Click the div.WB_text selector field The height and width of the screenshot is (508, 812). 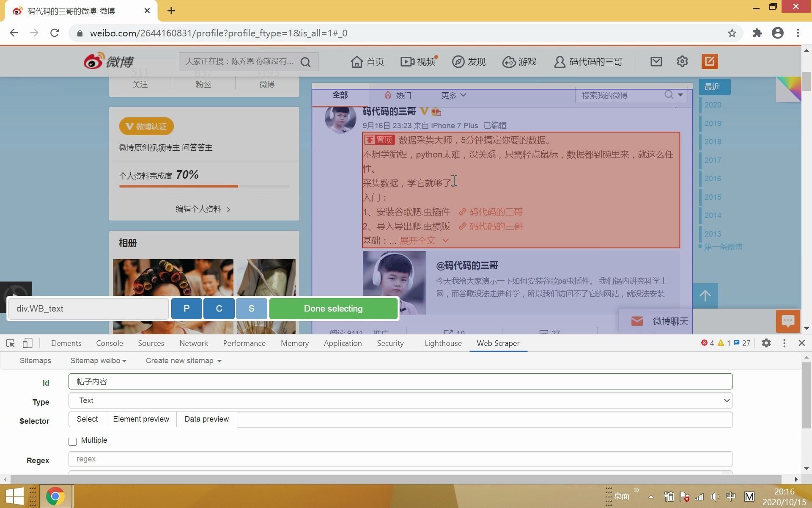click(x=88, y=309)
